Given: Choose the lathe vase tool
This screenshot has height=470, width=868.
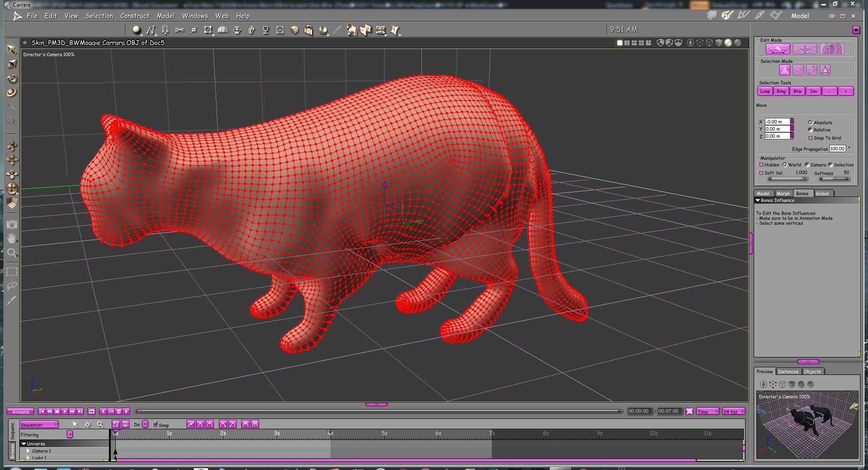Looking at the screenshot, I should tap(237, 30).
